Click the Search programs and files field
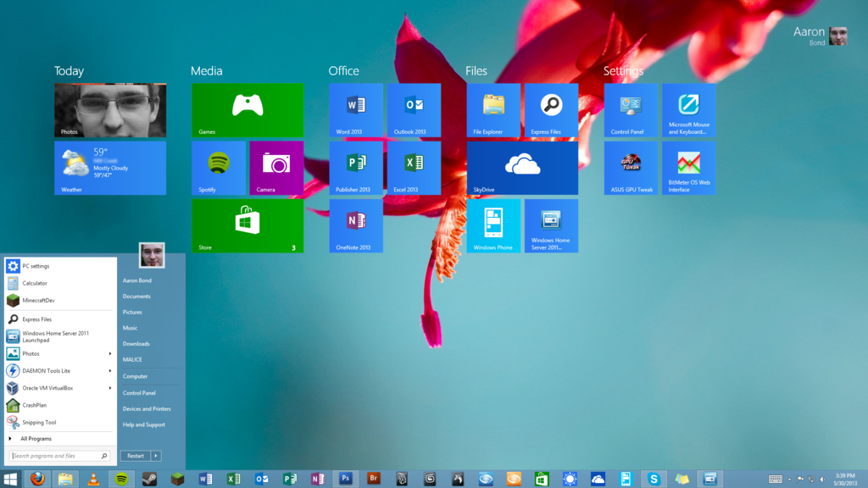Viewport: 868px width, 488px height. (x=59, y=456)
